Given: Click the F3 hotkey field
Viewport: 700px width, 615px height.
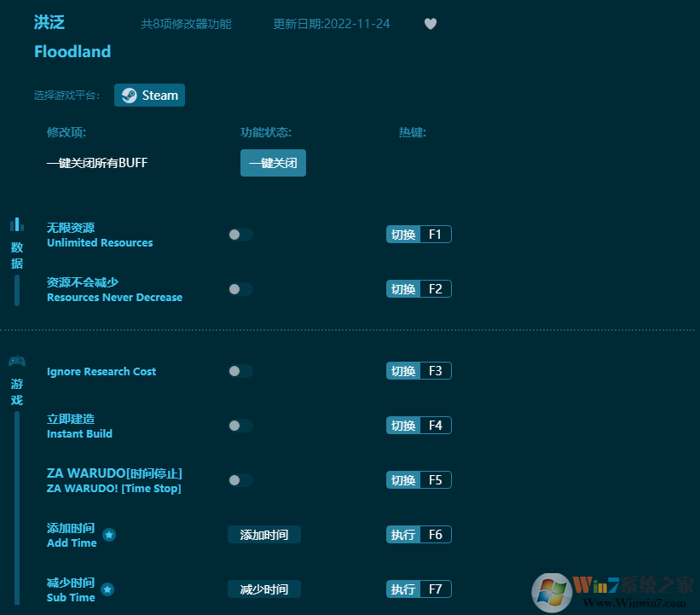Looking at the screenshot, I should (436, 371).
